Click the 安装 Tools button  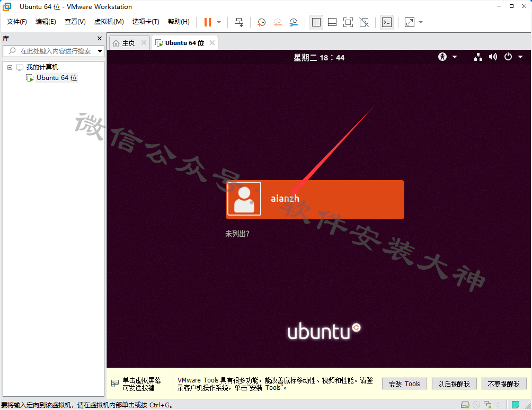(404, 384)
